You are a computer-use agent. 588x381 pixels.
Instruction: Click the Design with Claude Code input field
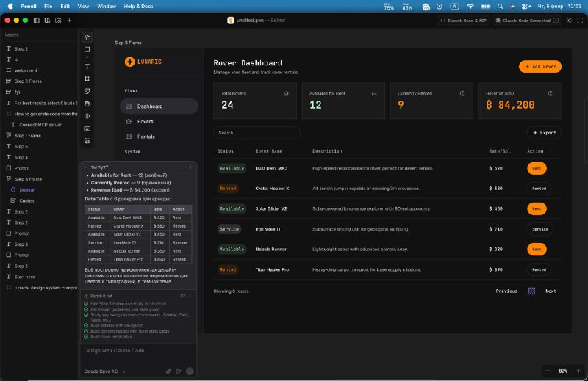[137, 350]
